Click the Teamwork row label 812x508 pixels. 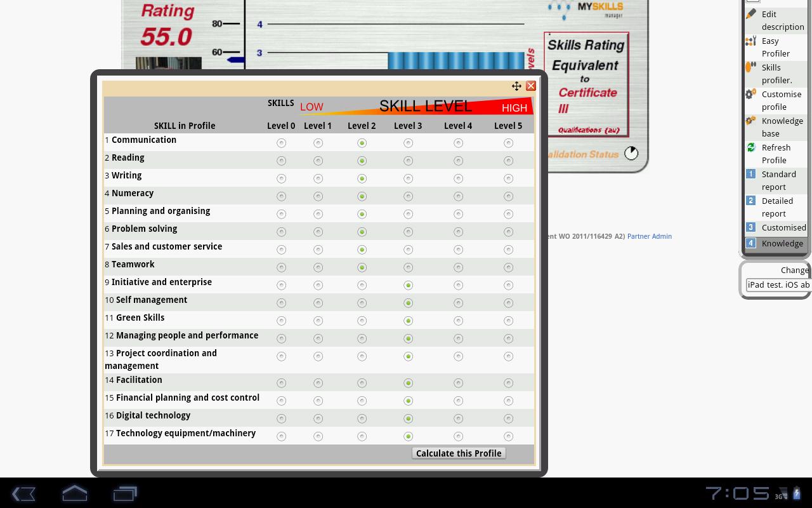[133, 264]
